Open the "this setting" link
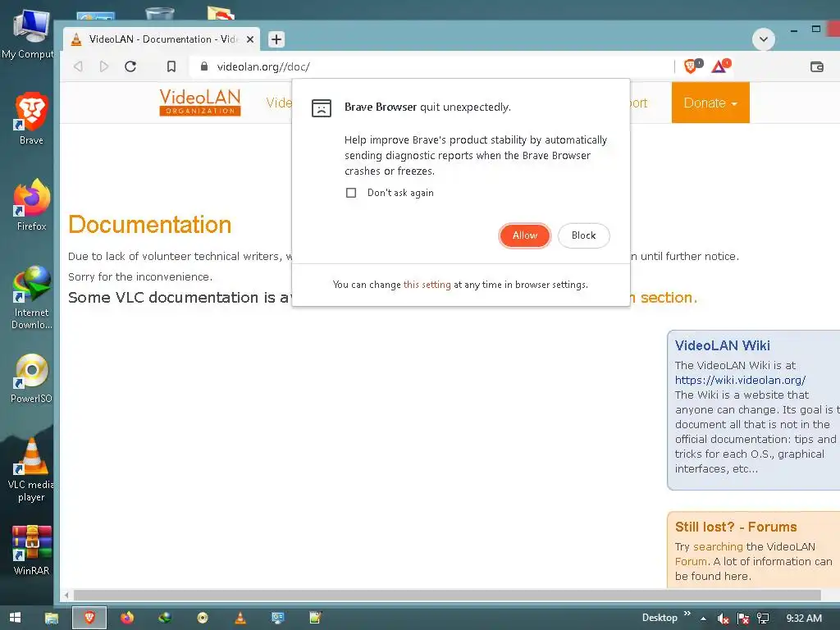 coord(427,285)
